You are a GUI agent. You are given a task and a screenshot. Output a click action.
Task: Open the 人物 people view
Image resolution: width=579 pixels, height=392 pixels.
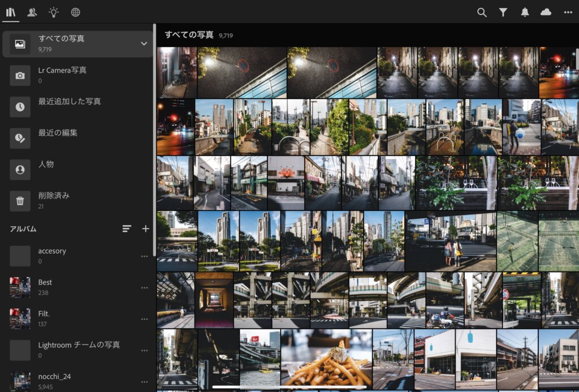tap(77, 169)
